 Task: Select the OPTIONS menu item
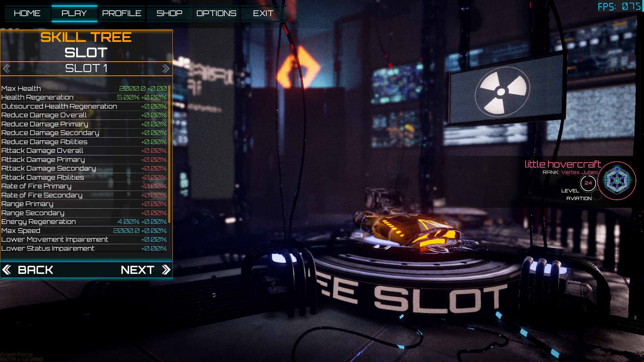click(x=216, y=13)
